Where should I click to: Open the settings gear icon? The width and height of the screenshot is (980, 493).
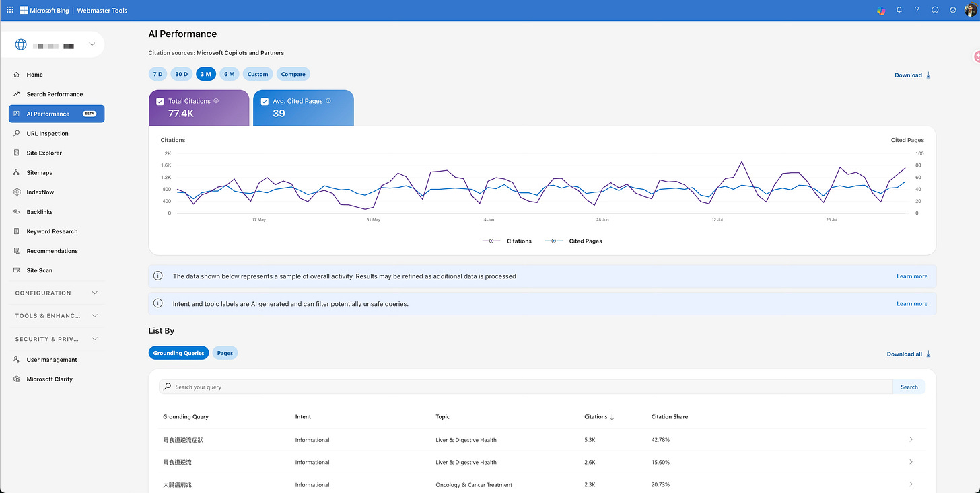[953, 10]
